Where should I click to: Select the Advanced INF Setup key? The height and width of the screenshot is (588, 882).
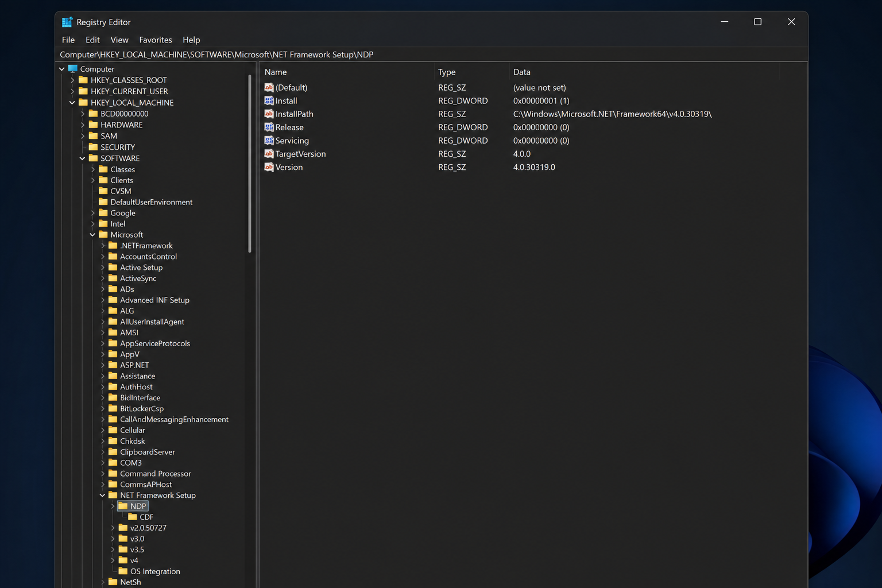coord(154,300)
